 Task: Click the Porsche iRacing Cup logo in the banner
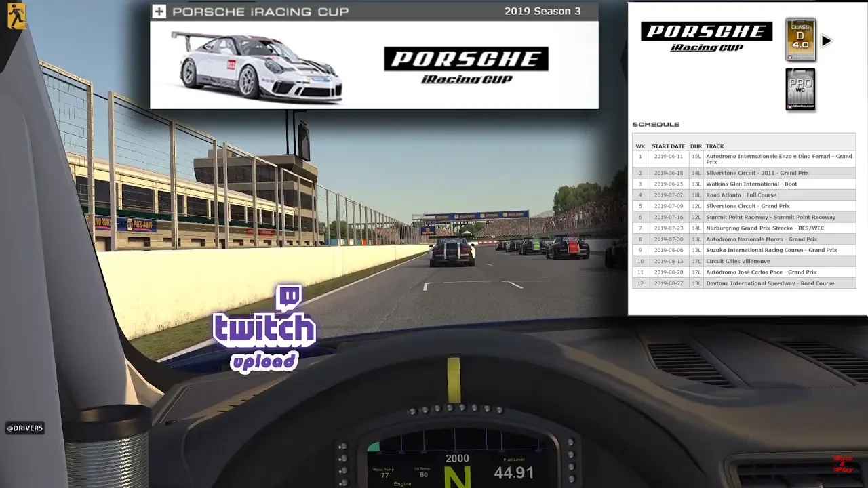pos(466,65)
